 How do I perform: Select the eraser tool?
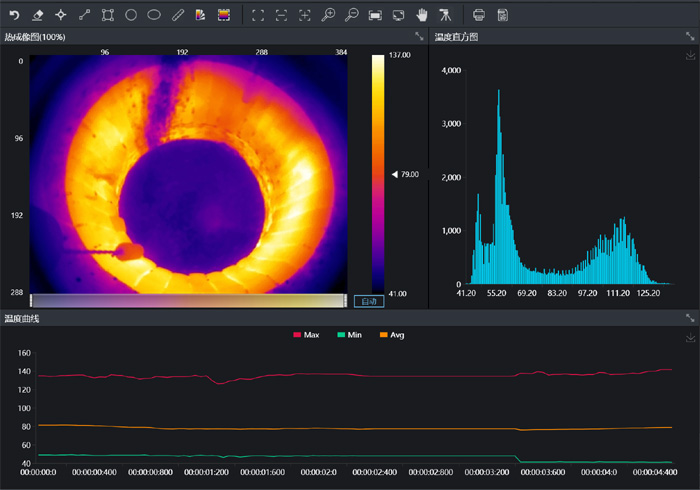(37, 15)
